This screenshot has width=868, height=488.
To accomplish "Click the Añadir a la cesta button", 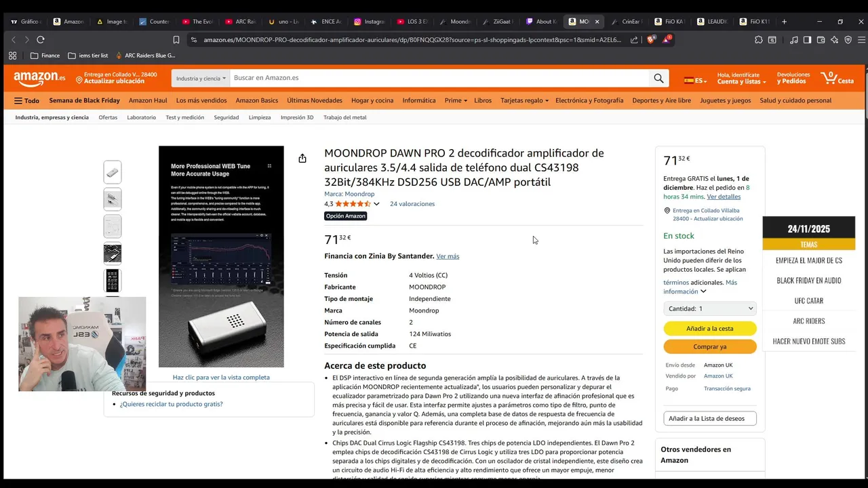I will [710, 329].
